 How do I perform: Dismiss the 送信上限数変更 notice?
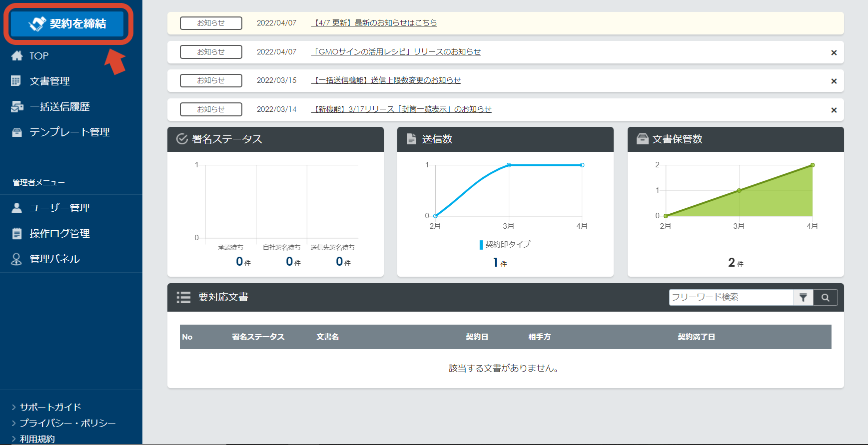coord(834,81)
